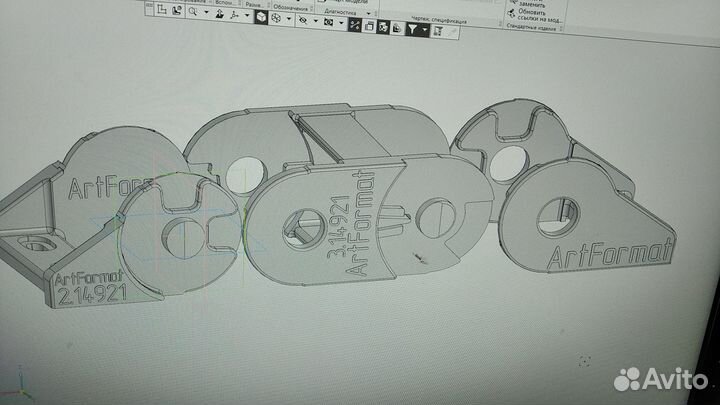Click the funnel-shaped object filter icon
Screen dimensions: 720x405
[x=409, y=30]
